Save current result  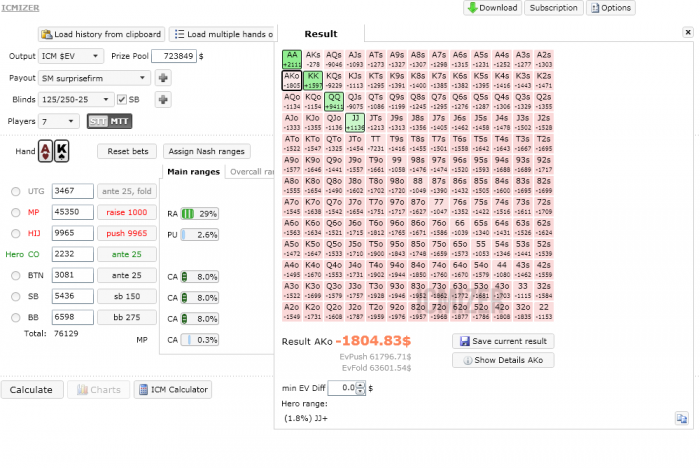[503, 341]
